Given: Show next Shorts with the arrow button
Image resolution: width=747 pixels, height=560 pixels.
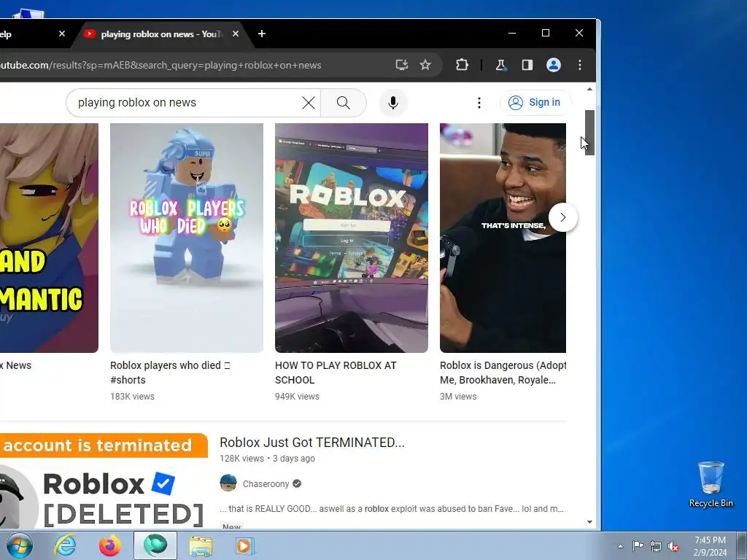Looking at the screenshot, I should tap(563, 217).
